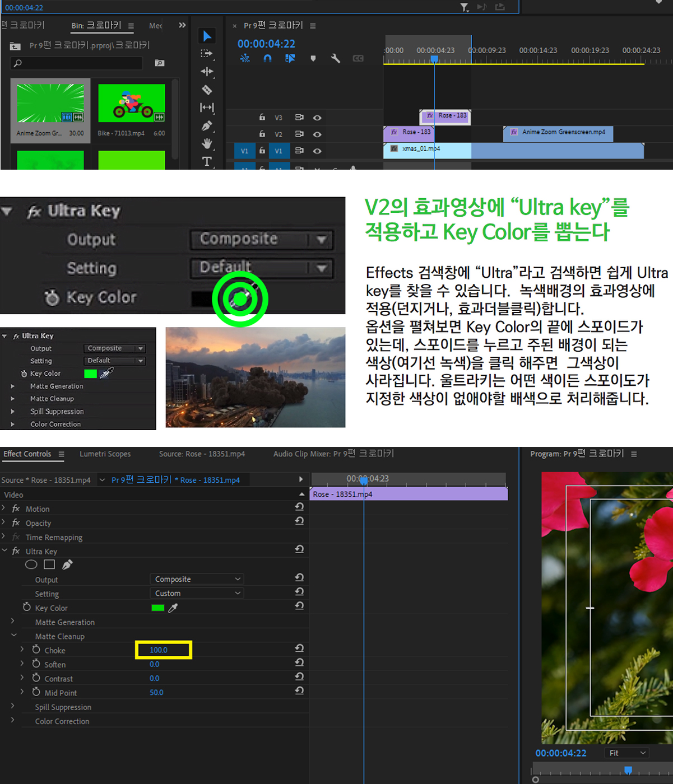The image size is (673, 784).
Task: Click the find/new bin icon beside search field
Action: click(x=160, y=63)
